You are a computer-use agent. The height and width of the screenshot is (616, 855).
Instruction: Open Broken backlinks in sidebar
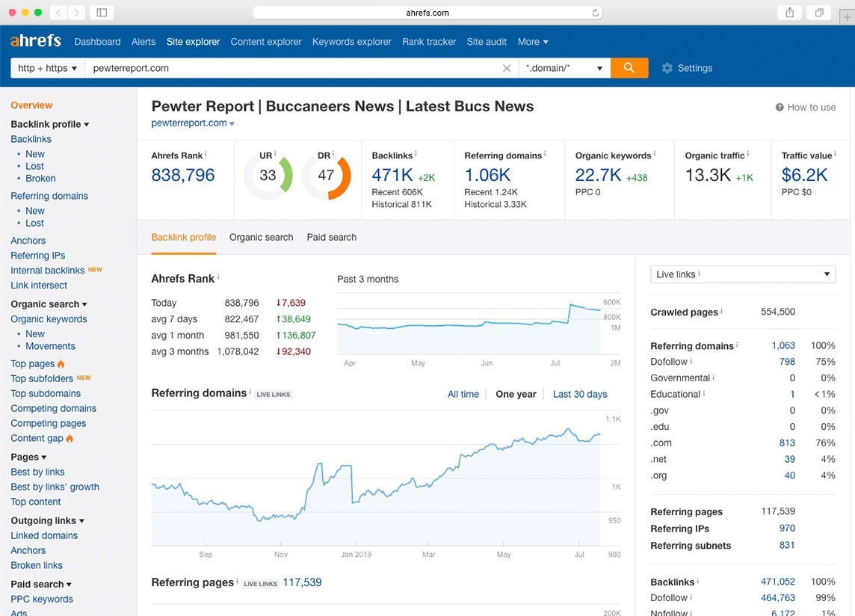coord(40,179)
